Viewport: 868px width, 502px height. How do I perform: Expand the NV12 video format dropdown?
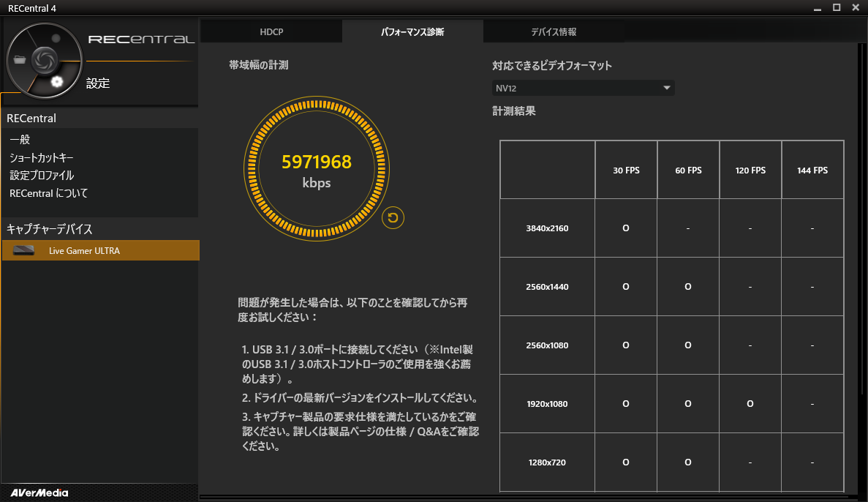coord(583,88)
